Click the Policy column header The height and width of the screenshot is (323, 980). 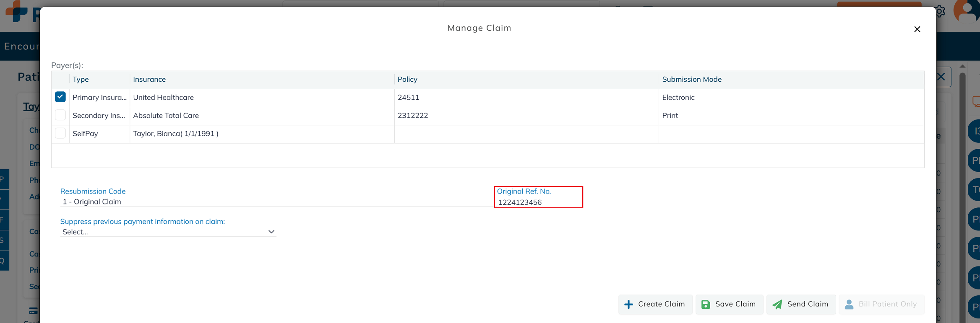point(407,79)
